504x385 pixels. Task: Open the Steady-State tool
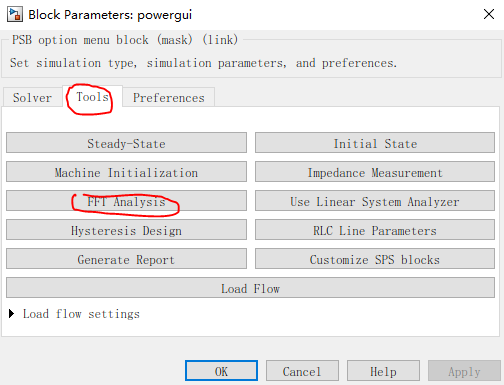click(126, 143)
